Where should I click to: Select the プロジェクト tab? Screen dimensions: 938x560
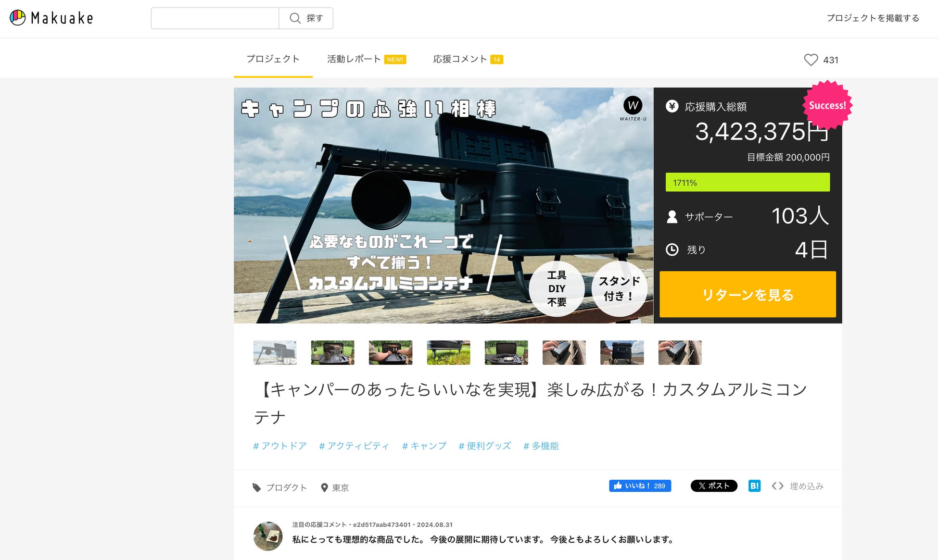point(273,59)
